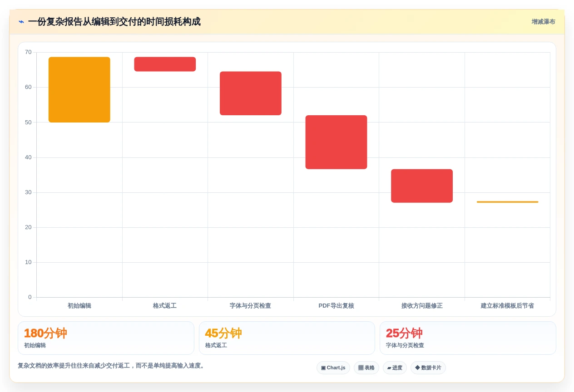Click the y-axis value 30
The image size is (574, 392).
(28, 192)
